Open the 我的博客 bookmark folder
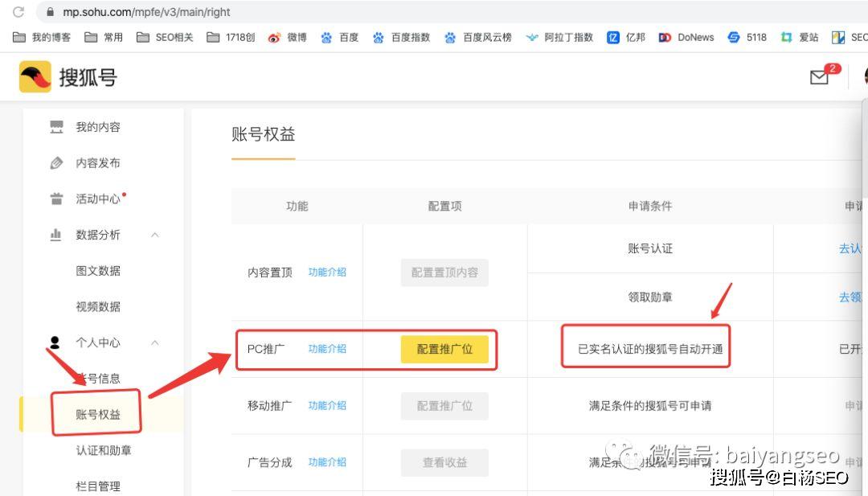The width and height of the screenshot is (868, 496). (x=42, y=37)
